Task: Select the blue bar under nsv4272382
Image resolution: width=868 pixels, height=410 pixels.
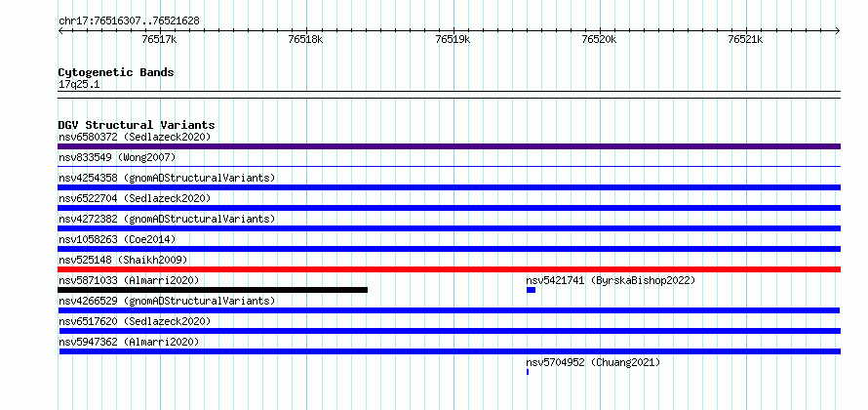Action: pos(449,228)
